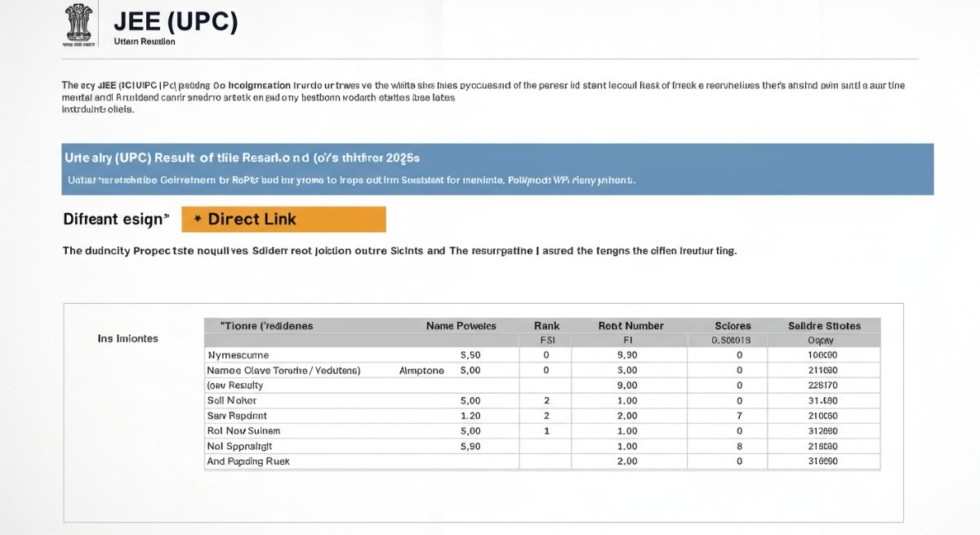
Task: Click value 100690 in last column
Action: (822, 355)
